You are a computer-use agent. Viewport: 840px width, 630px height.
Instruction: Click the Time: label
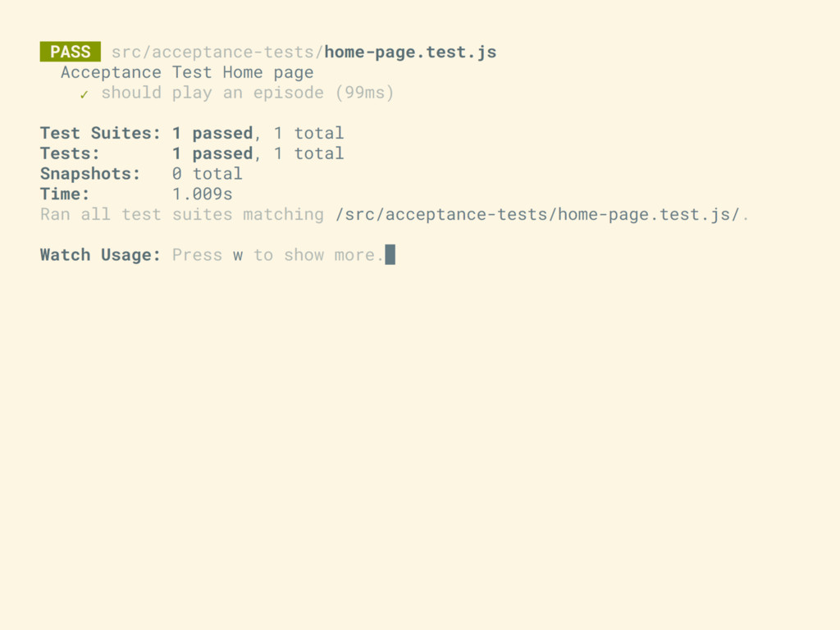[x=65, y=194]
